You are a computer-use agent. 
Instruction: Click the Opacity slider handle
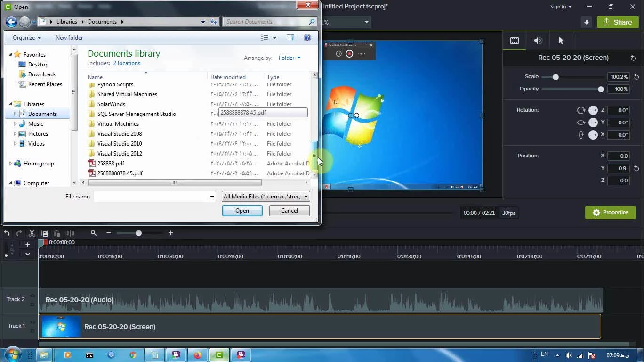tap(601, 89)
